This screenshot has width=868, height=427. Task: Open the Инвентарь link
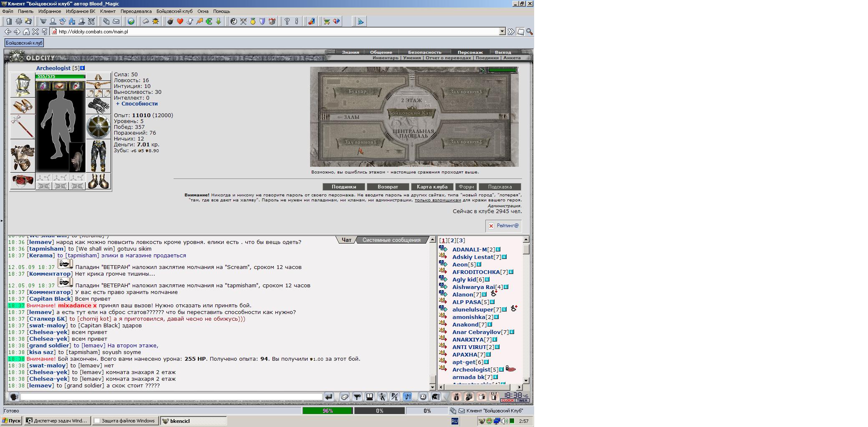click(385, 58)
